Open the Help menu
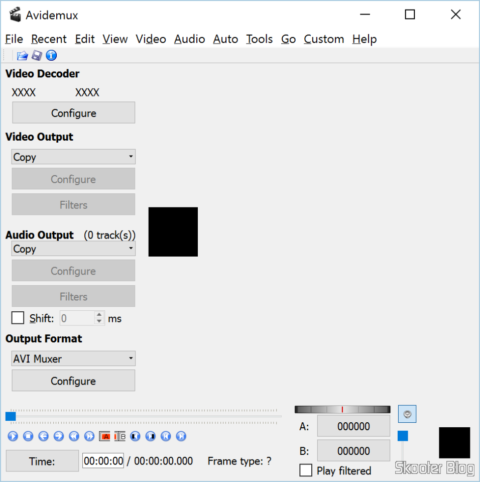480x482 pixels. point(364,39)
